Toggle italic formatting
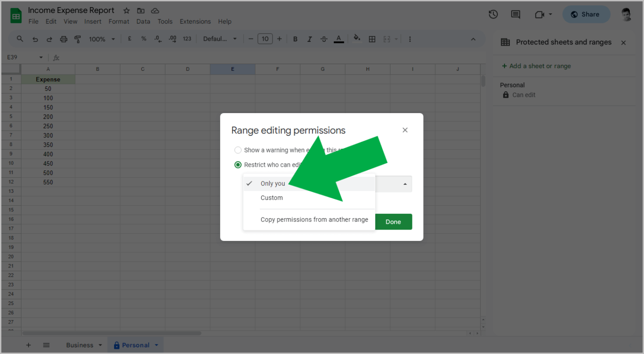The width and height of the screenshot is (644, 354). pos(310,39)
